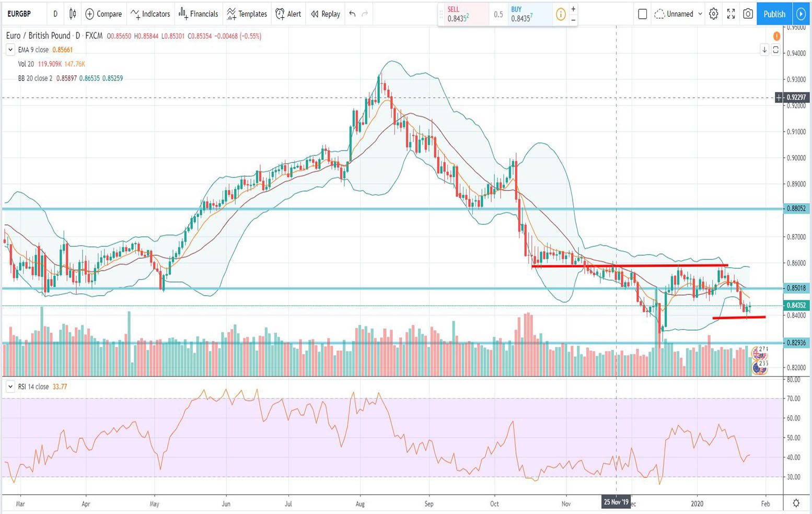
Task: Undo the last chart action
Action: pos(352,14)
